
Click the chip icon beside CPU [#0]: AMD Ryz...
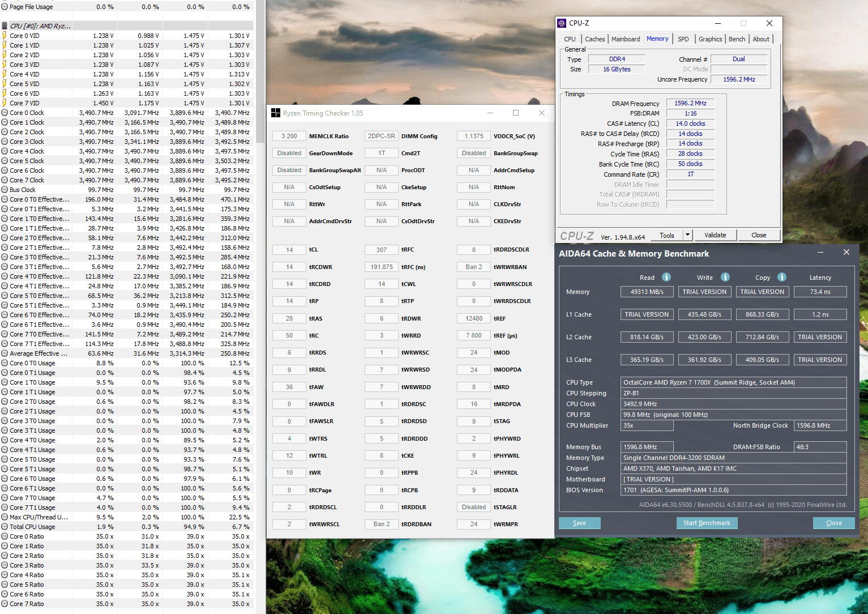click(x=5, y=26)
